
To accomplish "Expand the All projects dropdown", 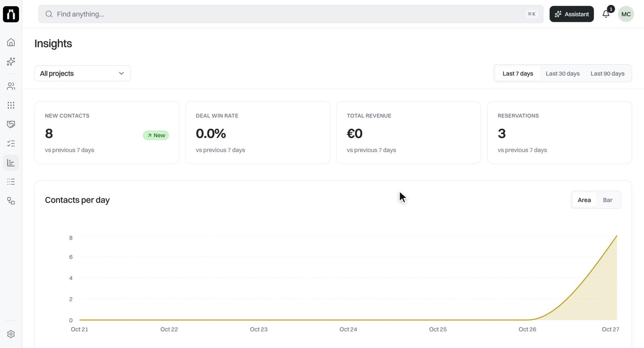I will pos(82,73).
